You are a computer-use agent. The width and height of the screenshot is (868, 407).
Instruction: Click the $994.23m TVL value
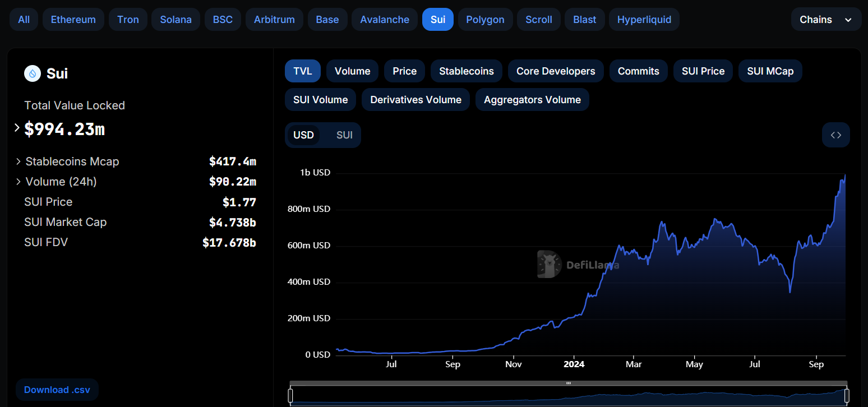point(64,129)
